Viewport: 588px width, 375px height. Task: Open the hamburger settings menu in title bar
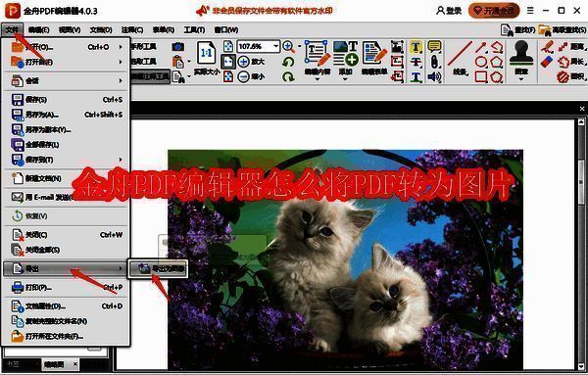tap(530, 11)
